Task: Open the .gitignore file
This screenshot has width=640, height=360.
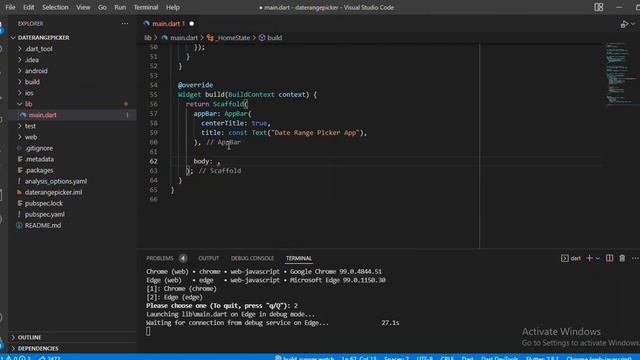Action: [39, 148]
